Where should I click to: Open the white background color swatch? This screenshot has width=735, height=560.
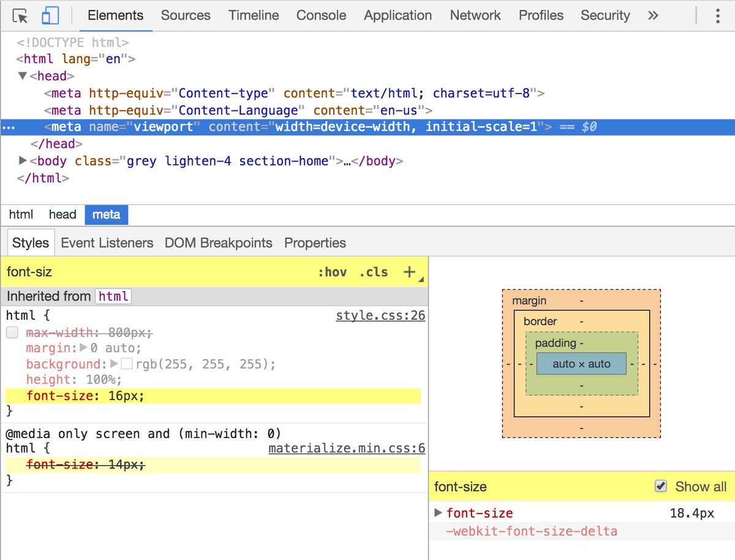tap(127, 364)
